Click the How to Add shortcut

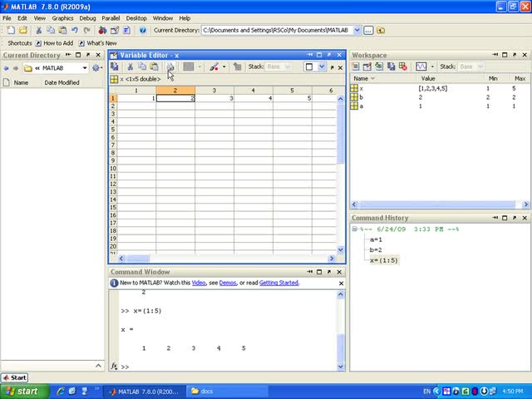click(x=54, y=43)
